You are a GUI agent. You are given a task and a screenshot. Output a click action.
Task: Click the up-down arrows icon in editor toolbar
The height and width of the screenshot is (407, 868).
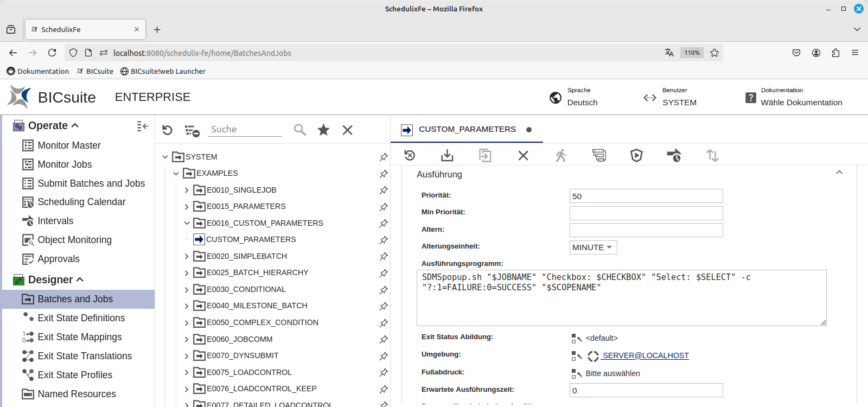pos(712,156)
